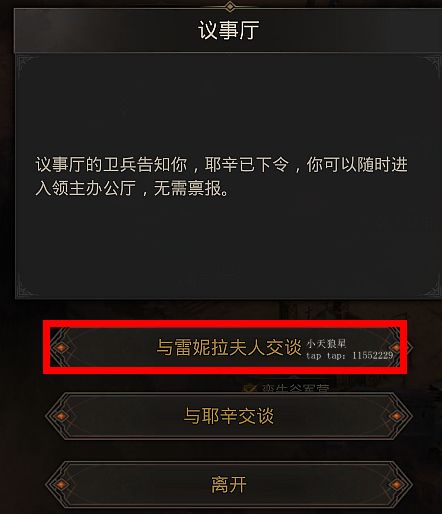This screenshot has width=442, height=514.
Task: Click the second line mentioning 领主办公厅
Action: [132, 188]
